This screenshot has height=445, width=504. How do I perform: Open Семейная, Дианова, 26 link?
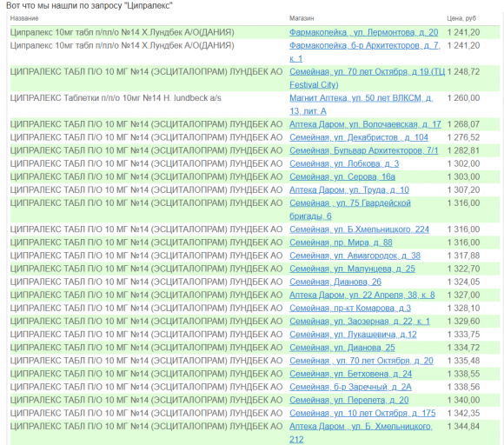click(x=335, y=282)
